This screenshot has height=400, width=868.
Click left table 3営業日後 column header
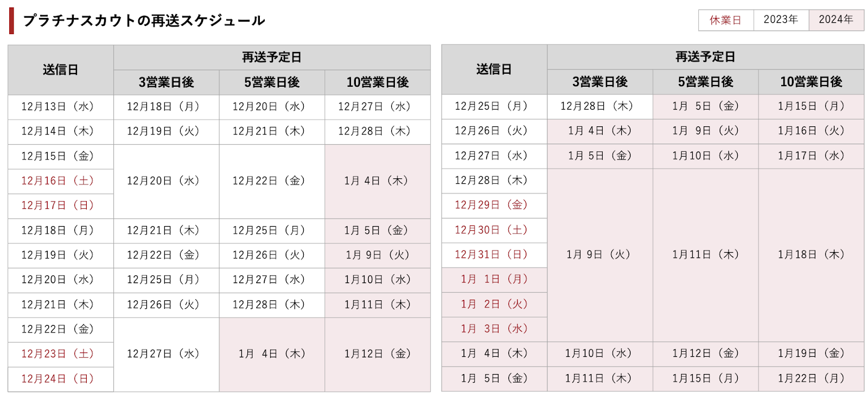[x=166, y=82]
